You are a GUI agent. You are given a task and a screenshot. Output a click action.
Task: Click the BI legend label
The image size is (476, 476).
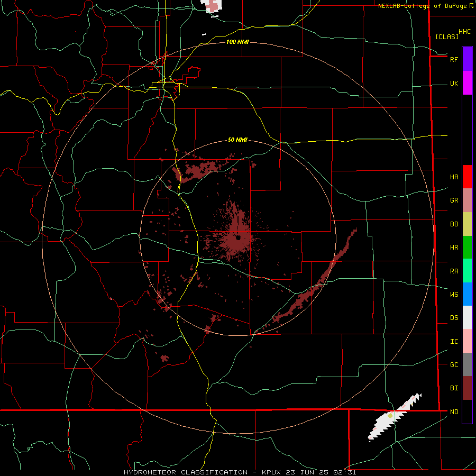[x=454, y=388]
